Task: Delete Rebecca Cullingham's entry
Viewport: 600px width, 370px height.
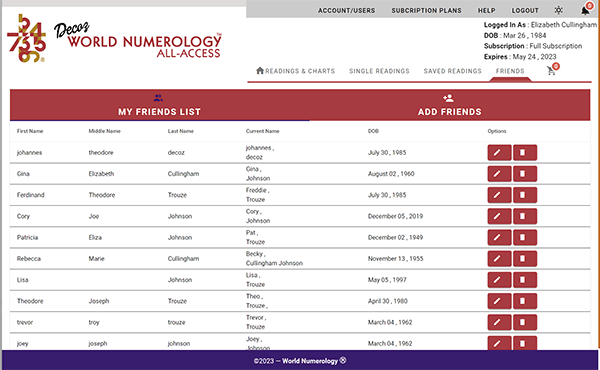Action: pyautogui.click(x=525, y=259)
